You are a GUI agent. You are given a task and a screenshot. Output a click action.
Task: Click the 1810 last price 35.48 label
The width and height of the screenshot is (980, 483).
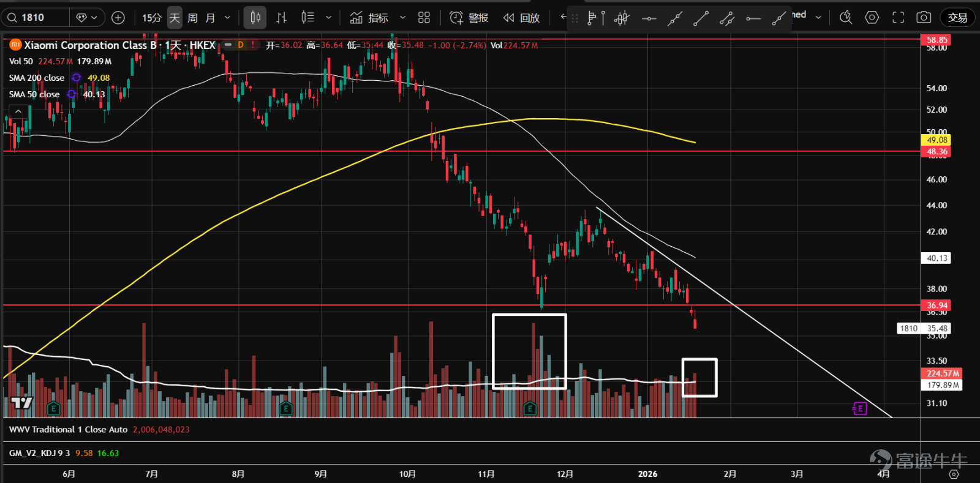click(x=924, y=329)
